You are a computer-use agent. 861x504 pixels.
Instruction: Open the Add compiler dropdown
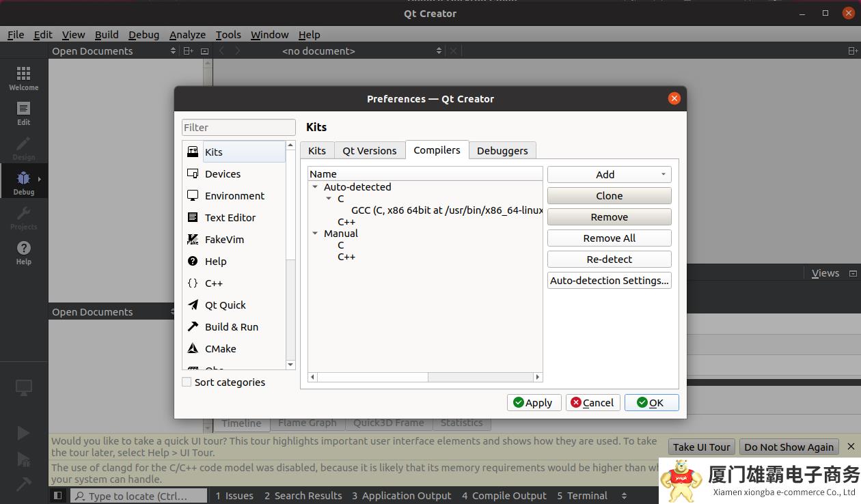[609, 175]
